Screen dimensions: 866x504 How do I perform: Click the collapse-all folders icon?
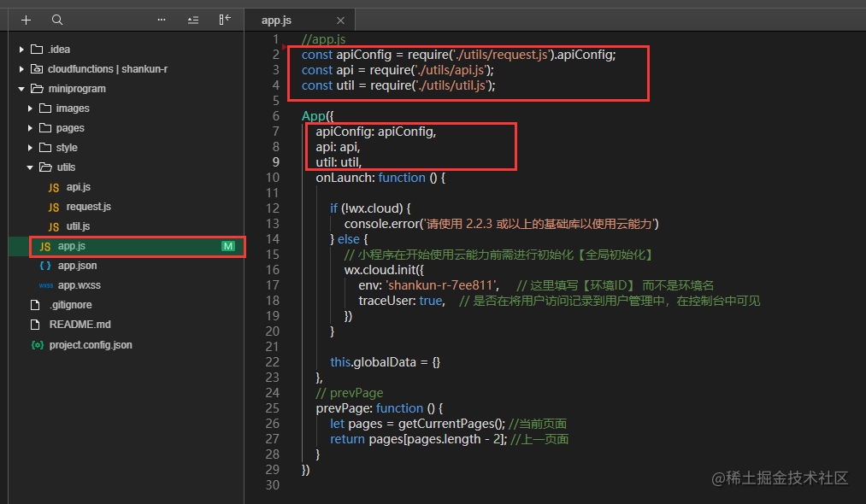click(x=192, y=21)
